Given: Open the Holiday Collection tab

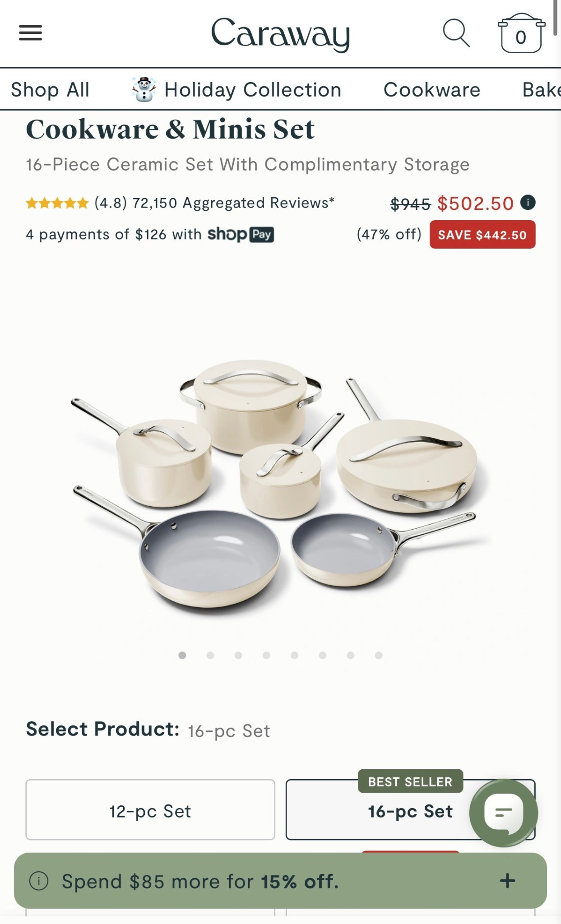Looking at the screenshot, I should (236, 89).
